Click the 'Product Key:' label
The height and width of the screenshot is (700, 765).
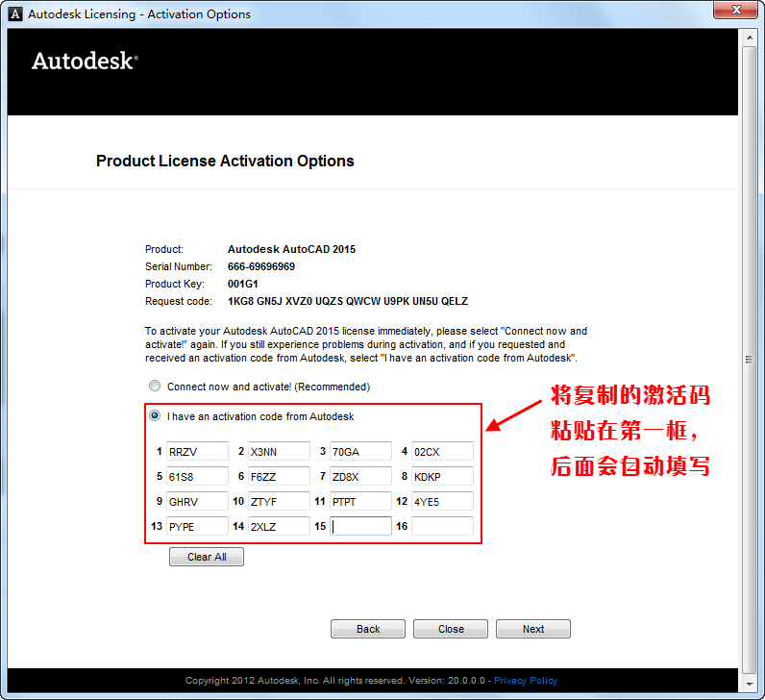[x=175, y=284]
